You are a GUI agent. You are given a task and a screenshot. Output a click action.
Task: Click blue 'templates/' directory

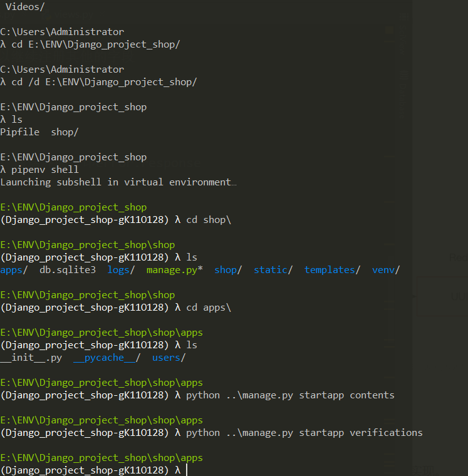(x=333, y=270)
